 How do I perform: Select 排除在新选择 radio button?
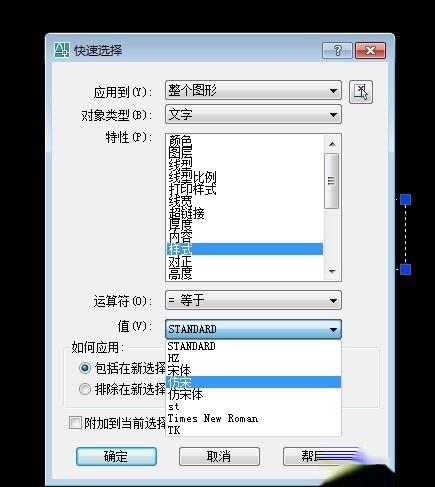(x=85, y=389)
